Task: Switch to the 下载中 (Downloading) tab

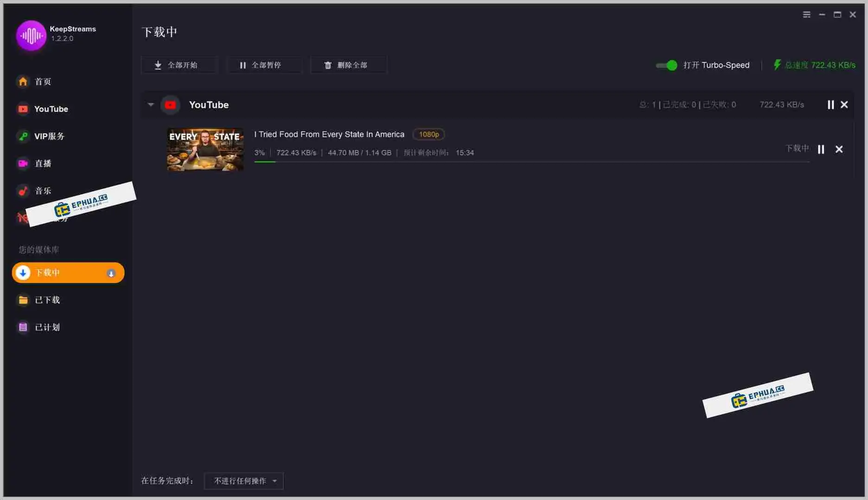Action: (x=68, y=273)
